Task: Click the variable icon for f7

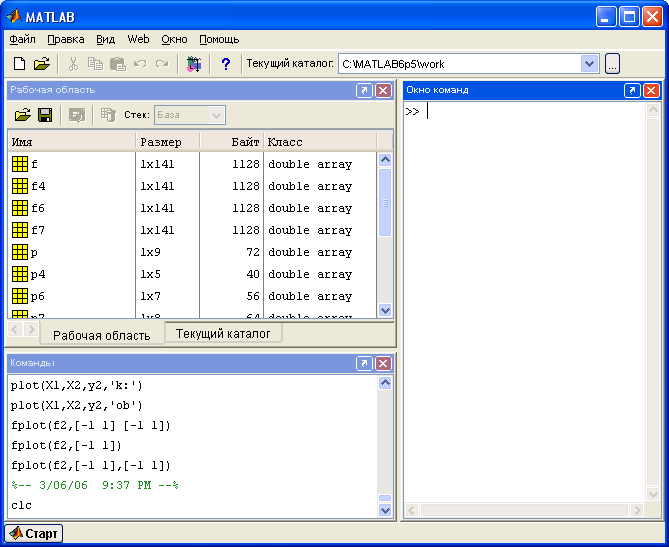Action: pos(20,230)
